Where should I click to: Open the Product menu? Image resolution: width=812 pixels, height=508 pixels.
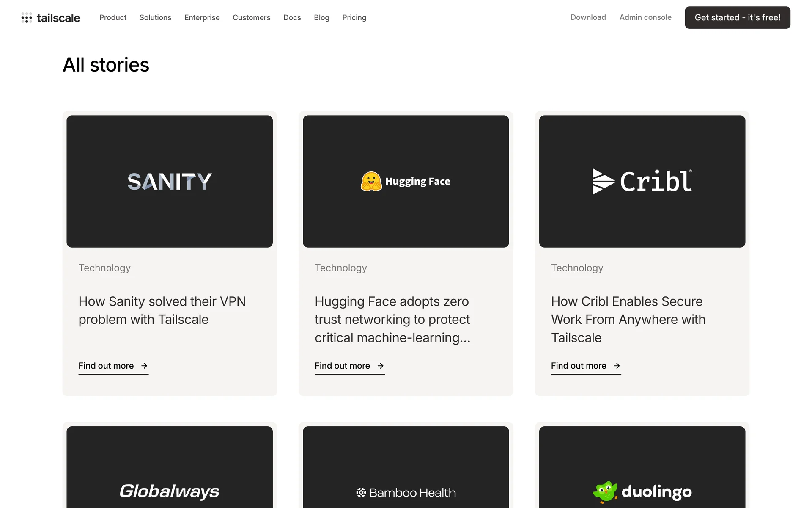113,18
